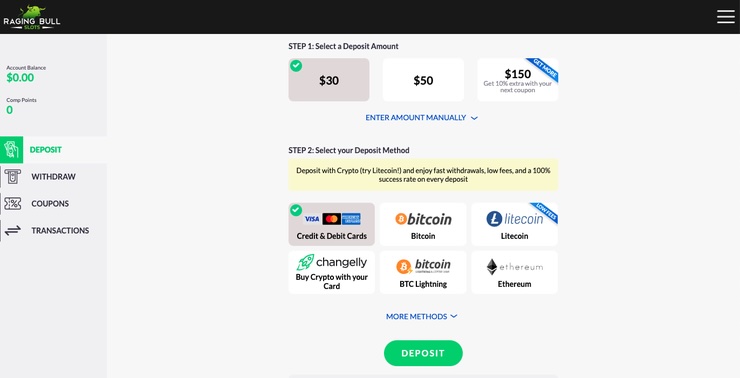This screenshot has height=378, width=740.
Task: Click the green Deposit button
Action: [423, 353]
